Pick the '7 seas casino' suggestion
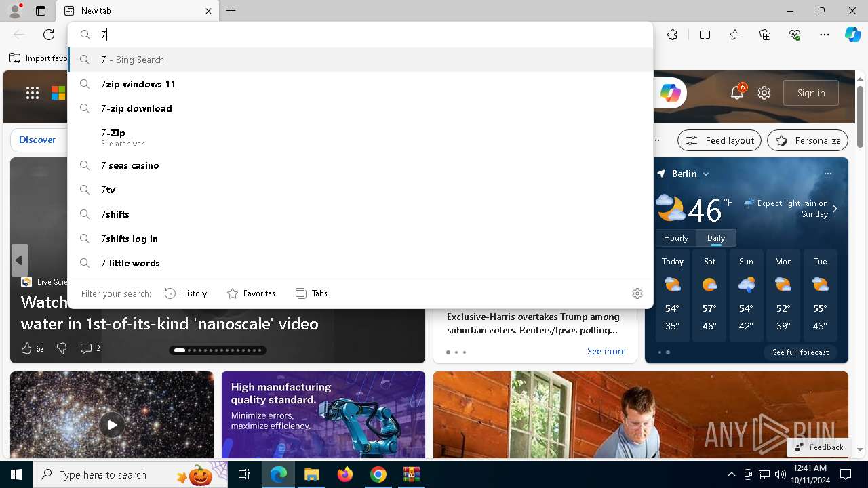Image resolution: width=868 pixels, height=488 pixels. coord(360,165)
